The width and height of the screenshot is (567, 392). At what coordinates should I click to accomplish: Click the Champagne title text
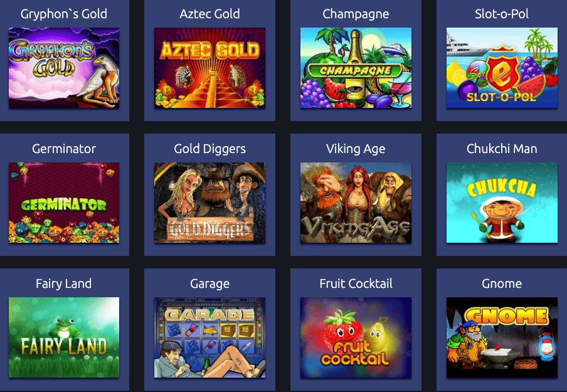[356, 14]
